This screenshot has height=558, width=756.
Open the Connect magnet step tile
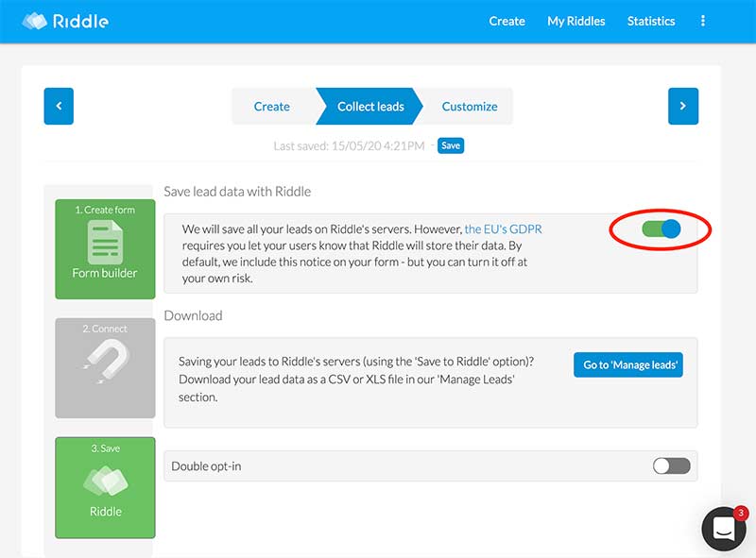(105, 367)
